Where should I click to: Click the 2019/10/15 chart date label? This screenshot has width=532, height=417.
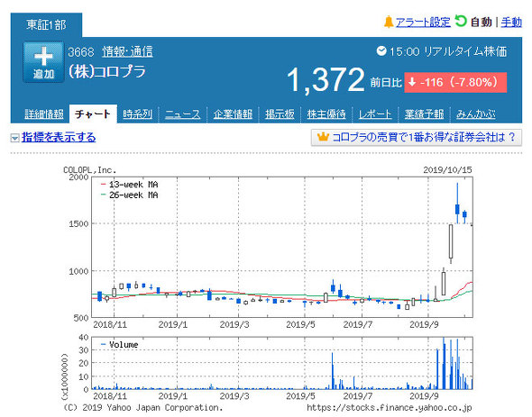tap(447, 170)
